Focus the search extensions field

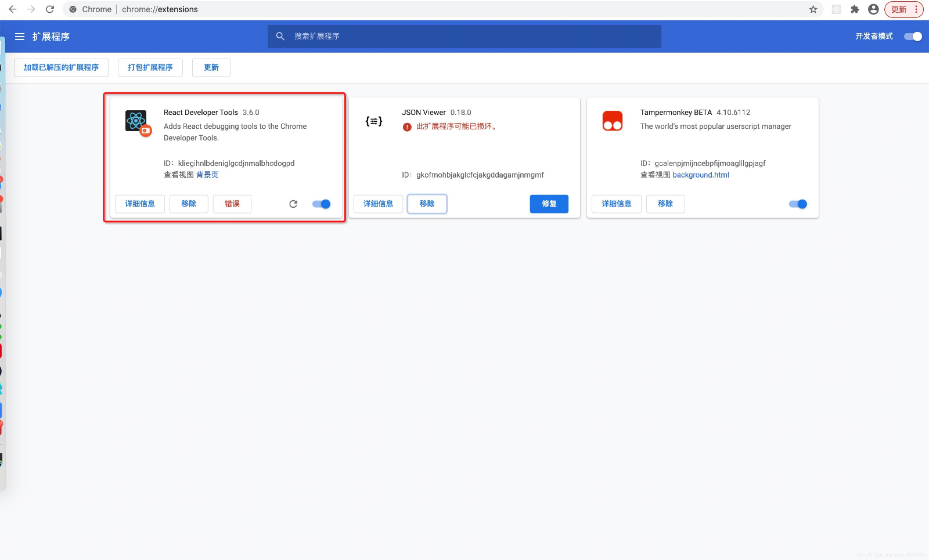[x=464, y=36]
